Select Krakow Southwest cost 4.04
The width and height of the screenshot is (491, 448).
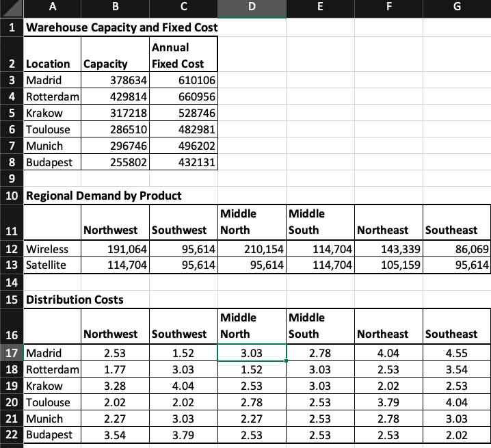183,386
